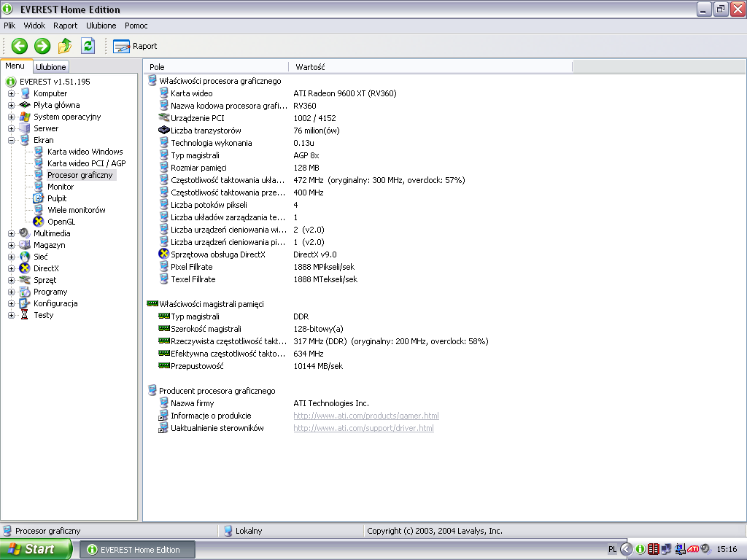
Task: Expand the Magazyn tree node
Action: (11, 245)
